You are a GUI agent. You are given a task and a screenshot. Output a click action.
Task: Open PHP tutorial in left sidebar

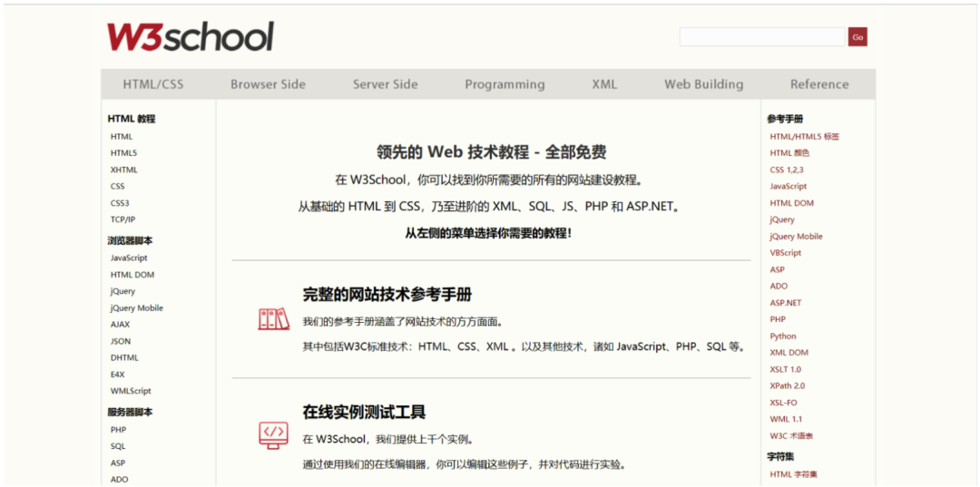click(x=118, y=430)
